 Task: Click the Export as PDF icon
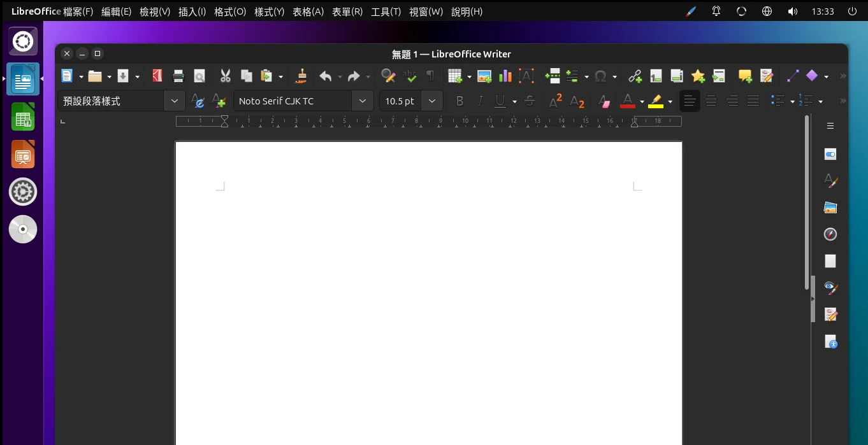point(157,76)
